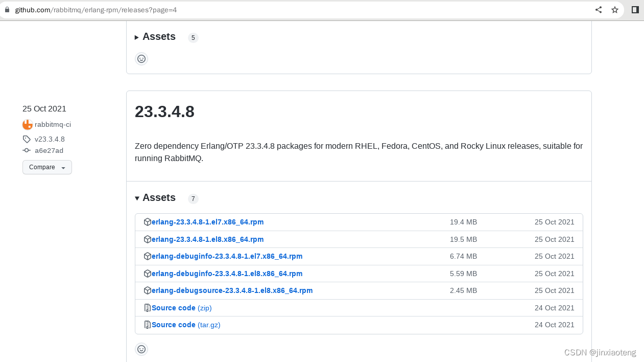
Task: Add emoji reaction under the 23.3.4.8 release
Action: tap(141, 349)
